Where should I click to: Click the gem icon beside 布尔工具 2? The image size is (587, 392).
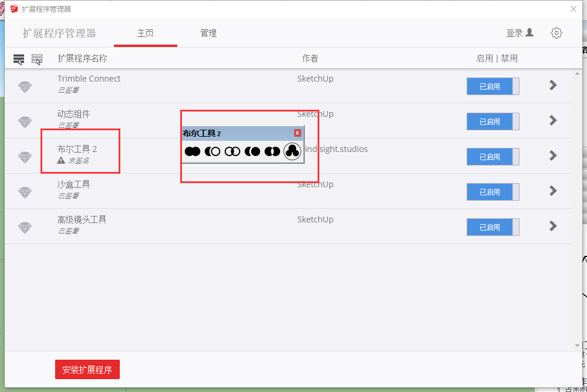pos(25,157)
